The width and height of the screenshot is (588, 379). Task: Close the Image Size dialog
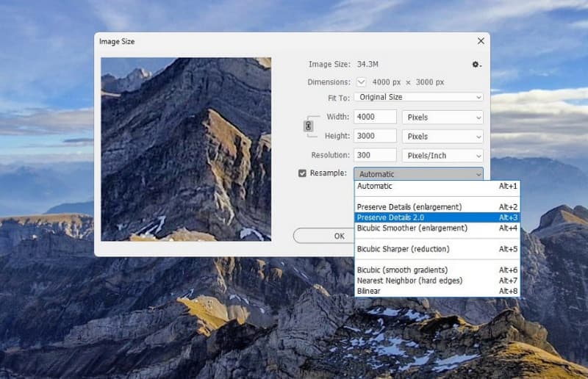(x=481, y=41)
